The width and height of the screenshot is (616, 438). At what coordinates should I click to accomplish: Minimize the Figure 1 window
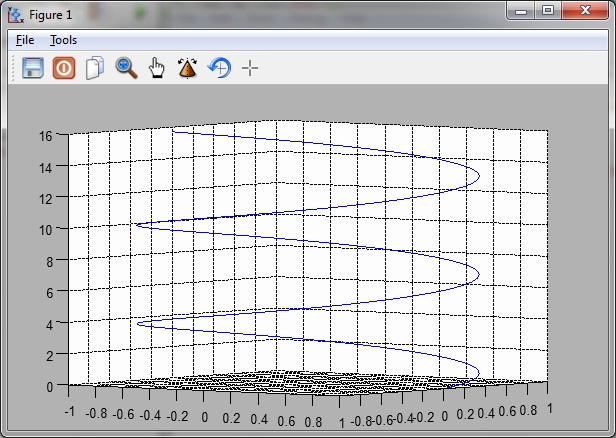tap(521, 10)
